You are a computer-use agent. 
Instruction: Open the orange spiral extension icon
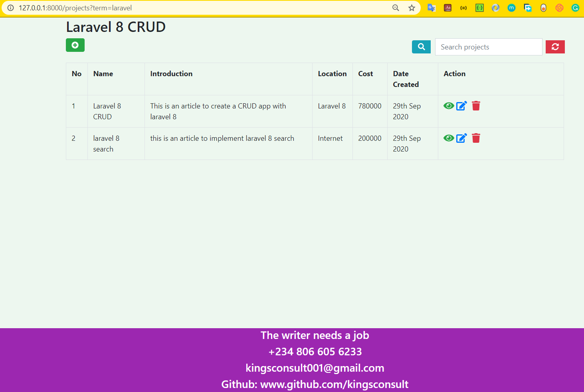(559, 8)
